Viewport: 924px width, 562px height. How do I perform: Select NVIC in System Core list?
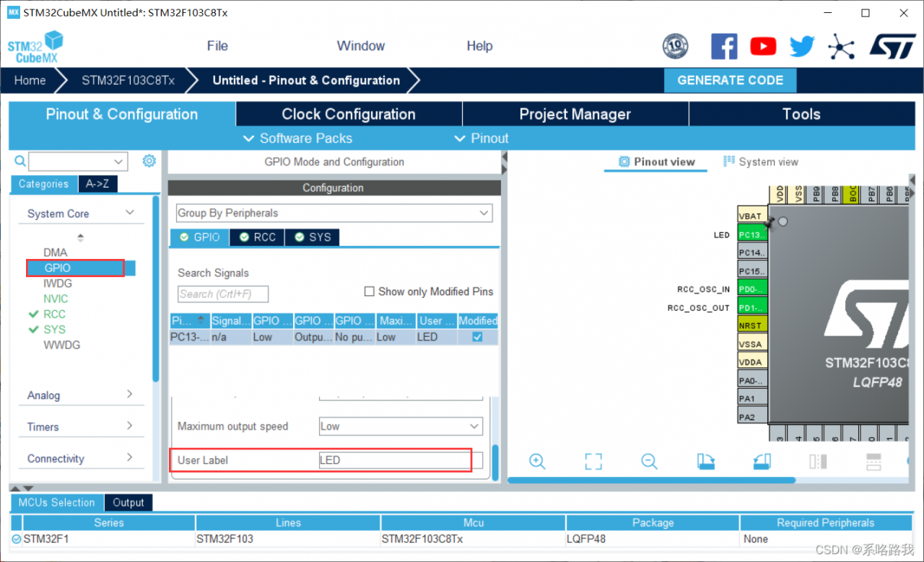[56, 299]
